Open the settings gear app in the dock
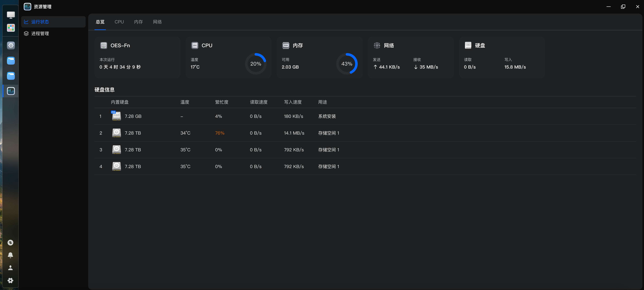Screen dimensions: 644x290 pos(11,45)
